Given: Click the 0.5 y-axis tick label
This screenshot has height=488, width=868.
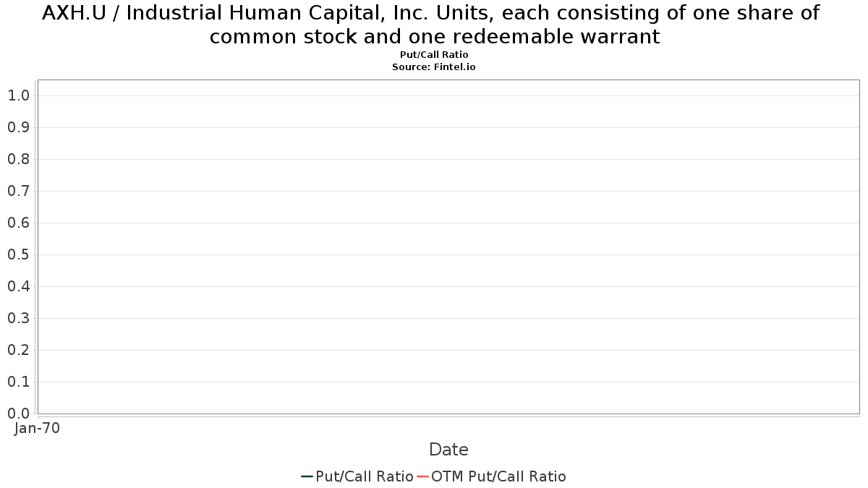Looking at the screenshot, I should [x=18, y=254].
